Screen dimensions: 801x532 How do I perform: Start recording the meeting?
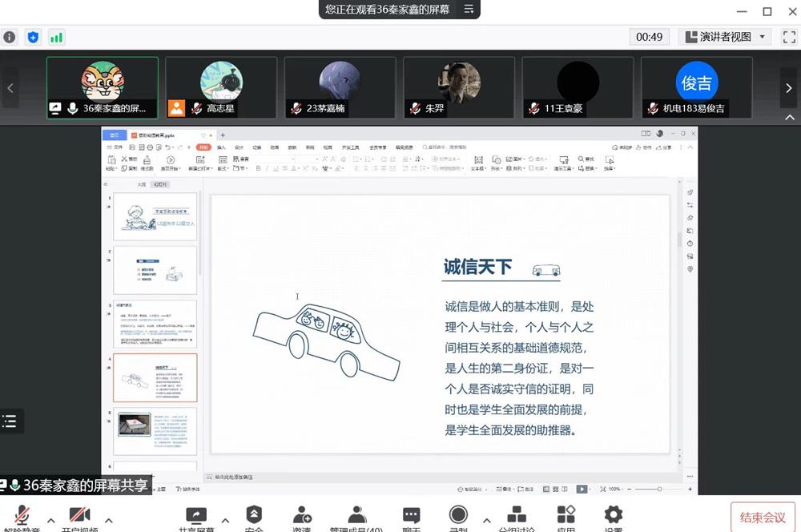pyautogui.click(x=458, y=517)
